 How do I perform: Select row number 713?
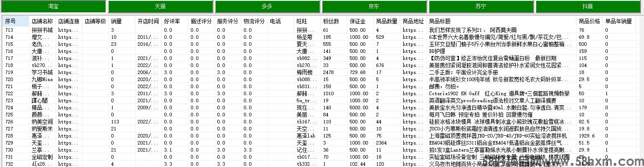(9, 30)
